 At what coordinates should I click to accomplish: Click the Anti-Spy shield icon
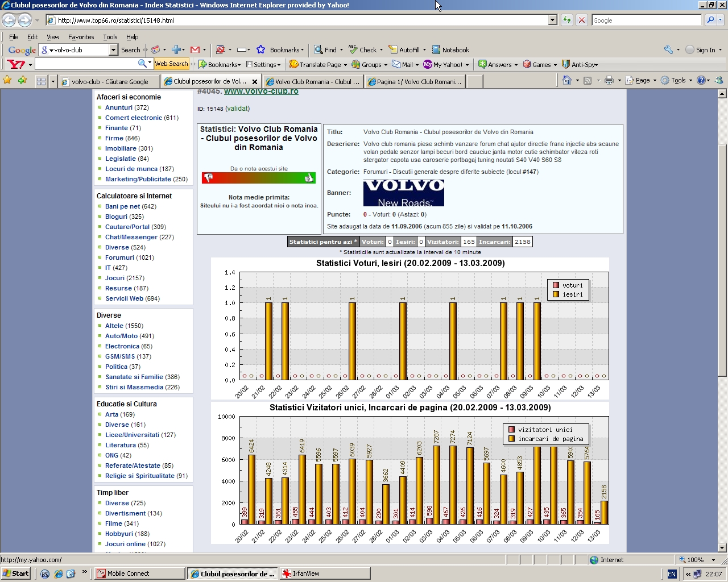pyautogui.click(x=565, y=64)
